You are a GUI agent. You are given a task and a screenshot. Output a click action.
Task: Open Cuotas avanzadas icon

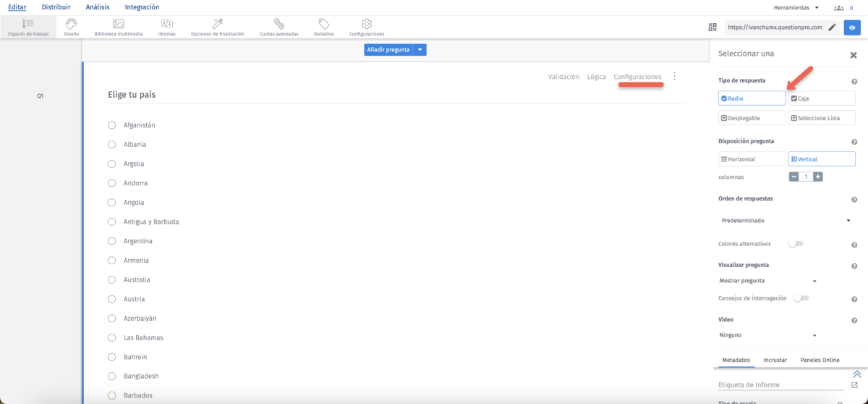(278, 24)
